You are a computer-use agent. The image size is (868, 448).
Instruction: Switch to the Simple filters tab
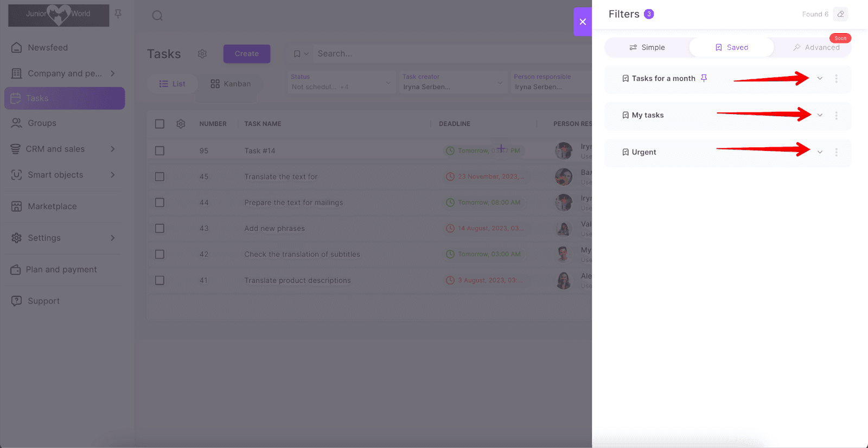(647, 48)
